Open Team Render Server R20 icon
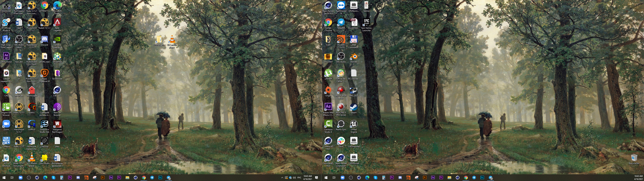This screenshot has height=181, width=644. point(328,8)
